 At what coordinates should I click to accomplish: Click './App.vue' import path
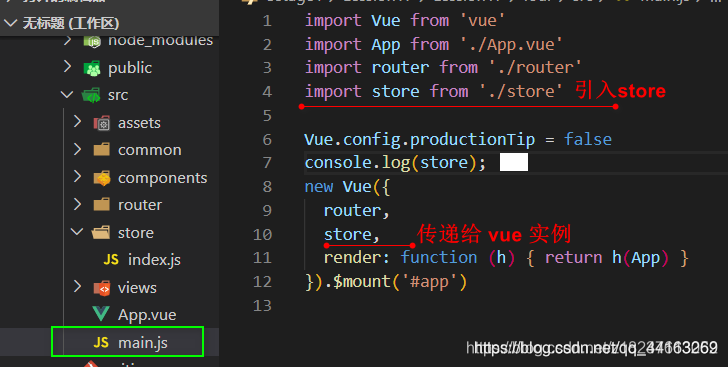pyautogui.click(x=511, y=45)
